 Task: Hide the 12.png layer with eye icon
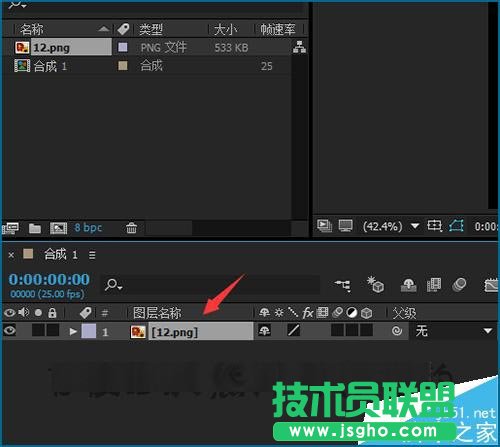(10, 331)
